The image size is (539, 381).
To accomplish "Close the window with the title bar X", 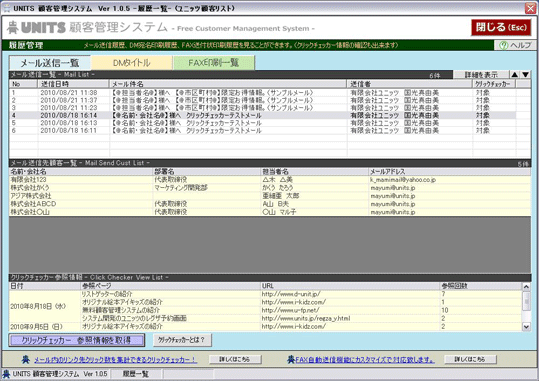I will tap(531, 8).
